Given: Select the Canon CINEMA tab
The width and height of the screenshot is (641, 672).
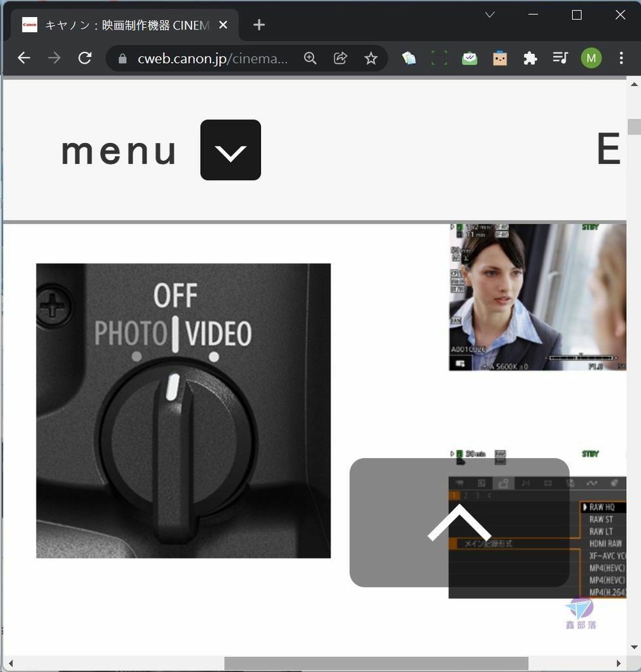Looking at the screenshot, I should (x=124, y=25).
